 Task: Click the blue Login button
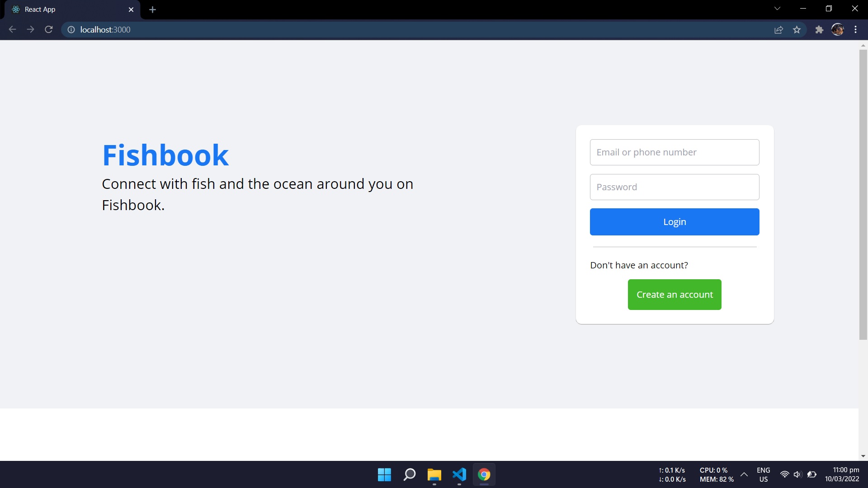coord(674,222)
